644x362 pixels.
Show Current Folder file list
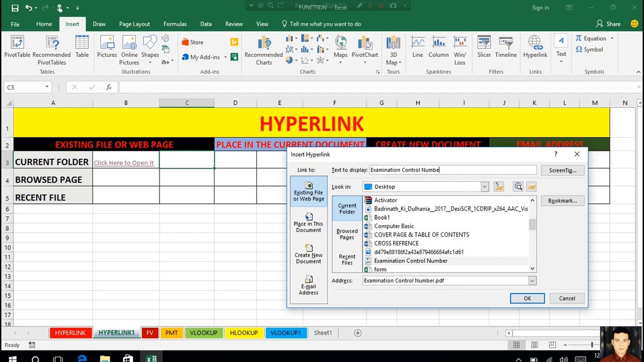[x=347, y=209]
